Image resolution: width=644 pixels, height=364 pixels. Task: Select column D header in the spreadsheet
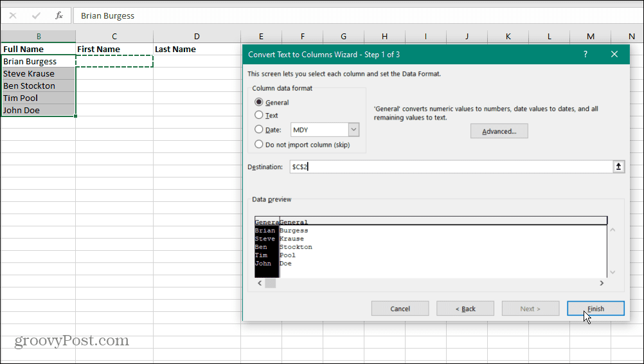coord(197,37)
